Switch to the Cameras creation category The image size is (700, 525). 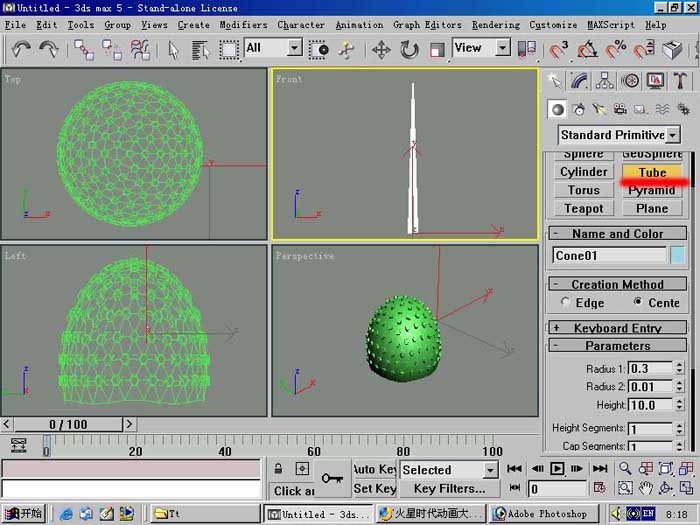tap(620, 109)
